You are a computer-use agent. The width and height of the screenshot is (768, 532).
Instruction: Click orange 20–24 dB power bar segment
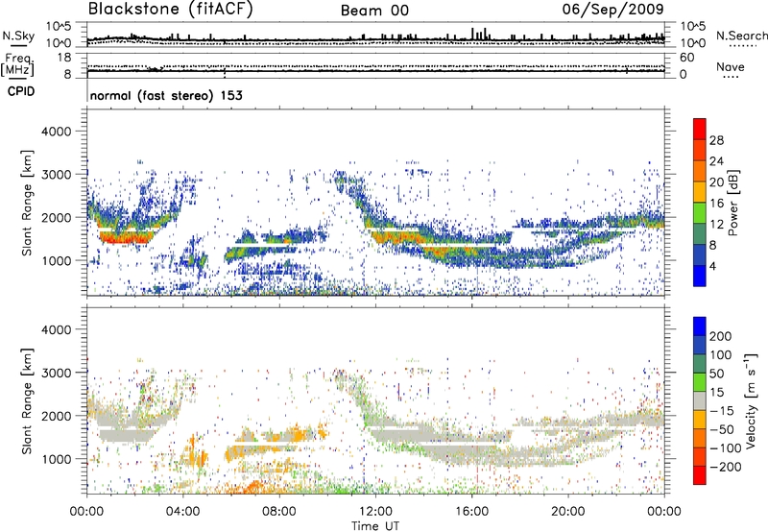pos(700,172)
